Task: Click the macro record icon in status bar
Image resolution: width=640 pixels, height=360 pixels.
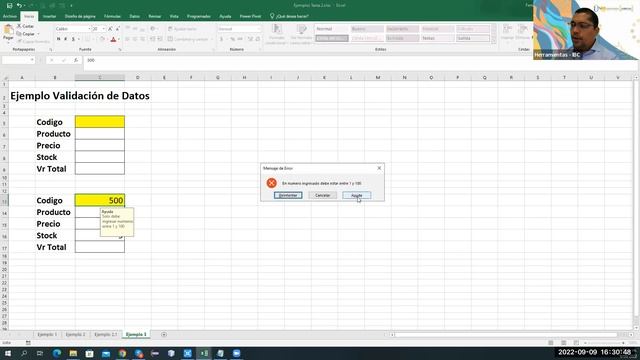Action: click(28, 343)
